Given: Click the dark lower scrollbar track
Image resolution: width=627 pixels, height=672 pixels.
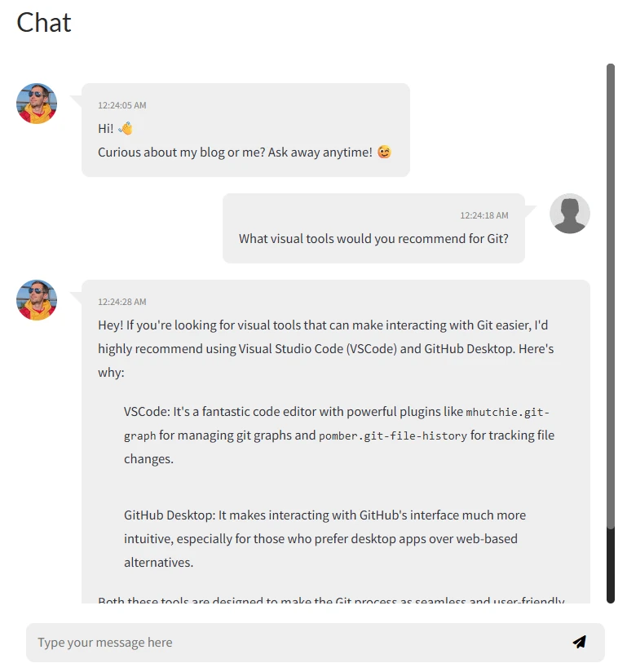Looking at the screenshot, I should click(x=611, y=565).
